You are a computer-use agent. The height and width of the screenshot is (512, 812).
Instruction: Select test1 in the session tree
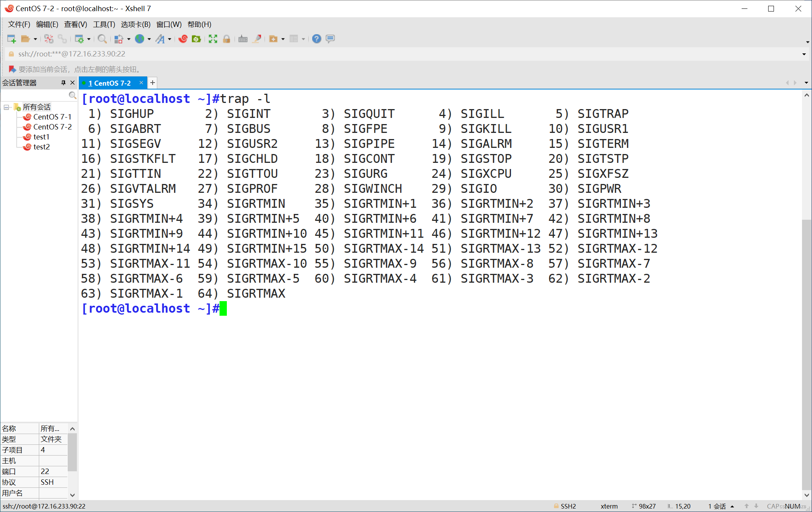[41, 137]
